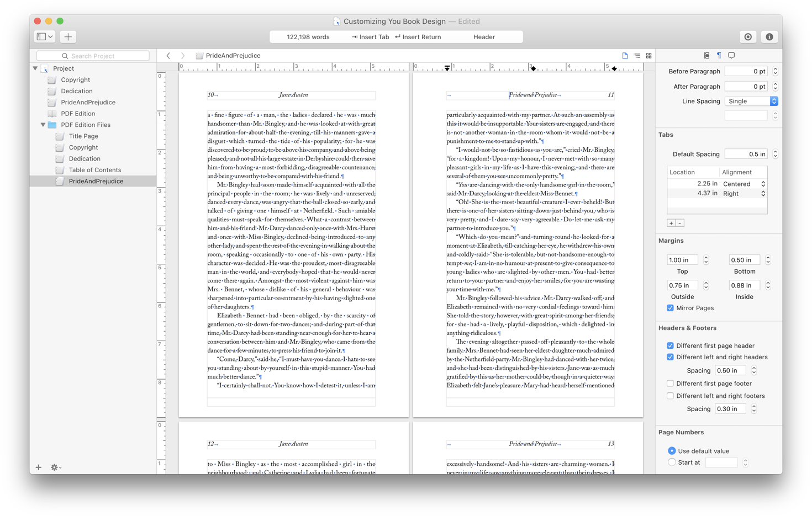Select the top-level Copyright item

[76, 79]
